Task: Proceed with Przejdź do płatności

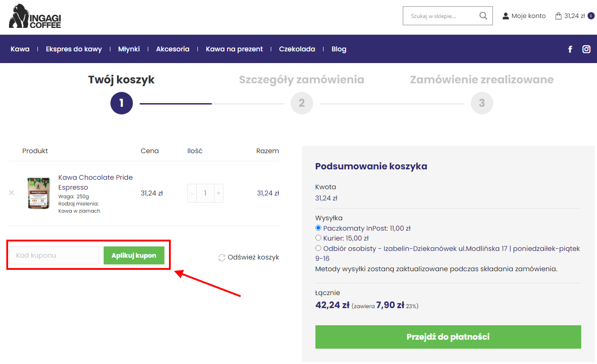Action: point(448,337)
